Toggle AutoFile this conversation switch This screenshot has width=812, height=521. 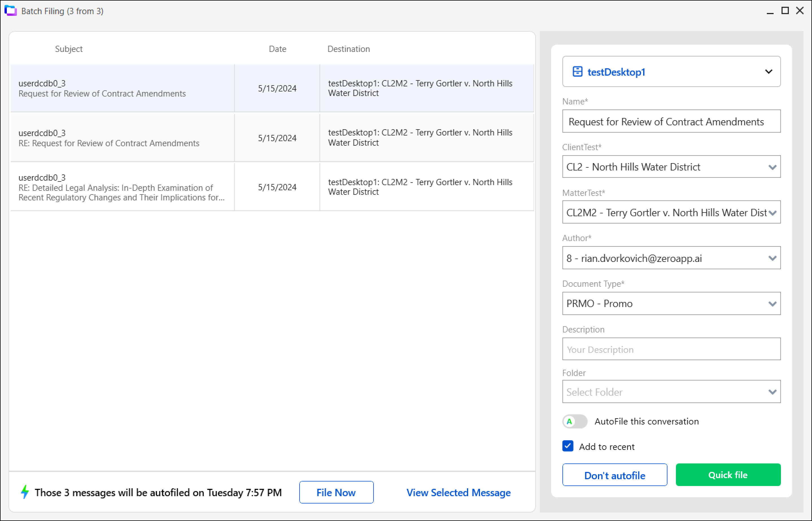(575, 422)
